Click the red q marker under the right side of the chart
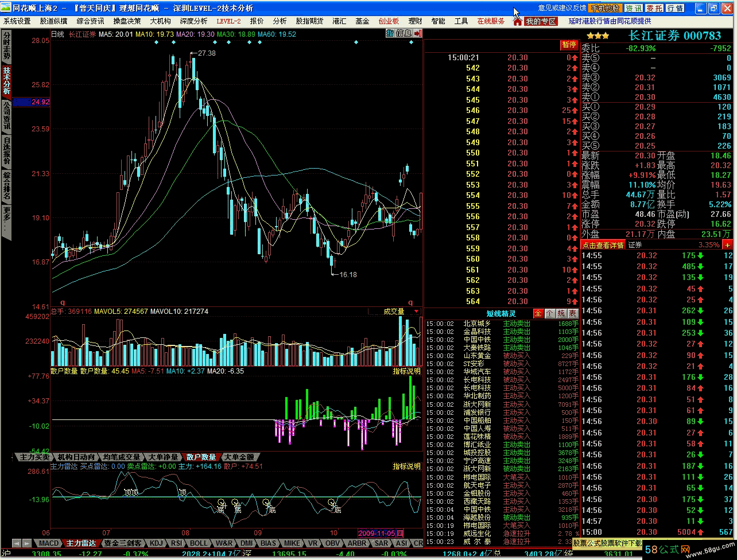The width and height of the screenshot is (737, 560). click(410, 302)
